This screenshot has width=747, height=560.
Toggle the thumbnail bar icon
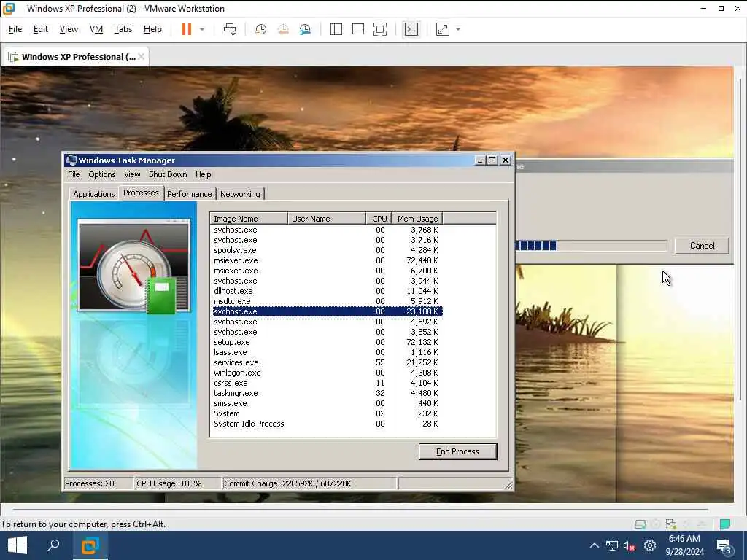357,29
